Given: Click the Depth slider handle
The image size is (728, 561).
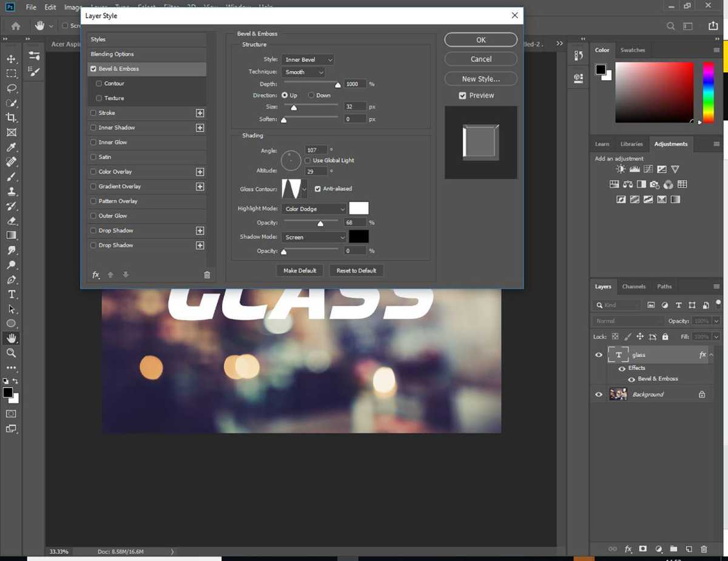Looking at the screenshot, I should pyautogui.click(x=338, y=85).
